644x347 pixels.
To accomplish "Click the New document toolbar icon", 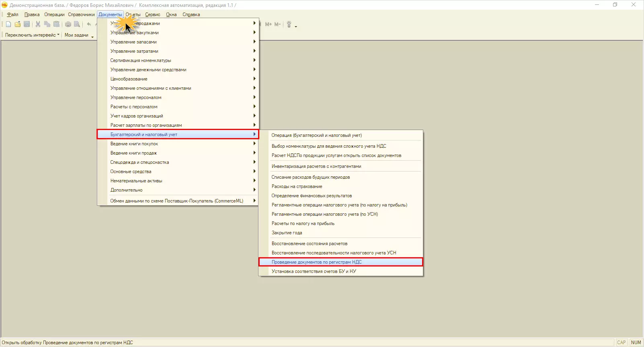I will [x=8, y=24].
